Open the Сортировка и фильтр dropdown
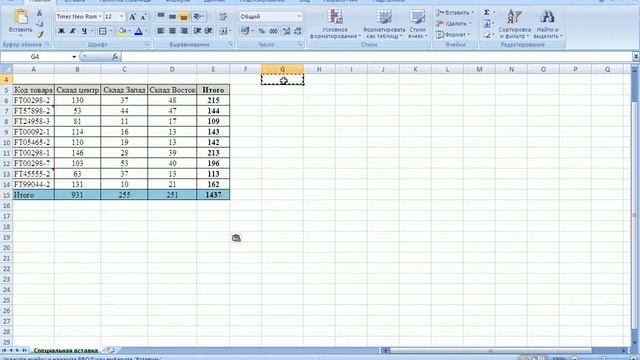Image resolution: width=640 pixels, height=360 pixels. [x=514, y=24]
